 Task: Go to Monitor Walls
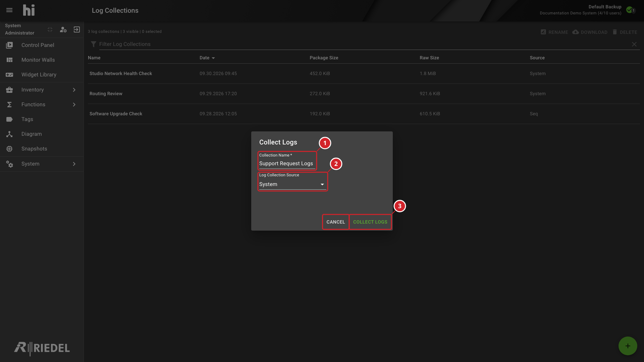pos(42,60)
